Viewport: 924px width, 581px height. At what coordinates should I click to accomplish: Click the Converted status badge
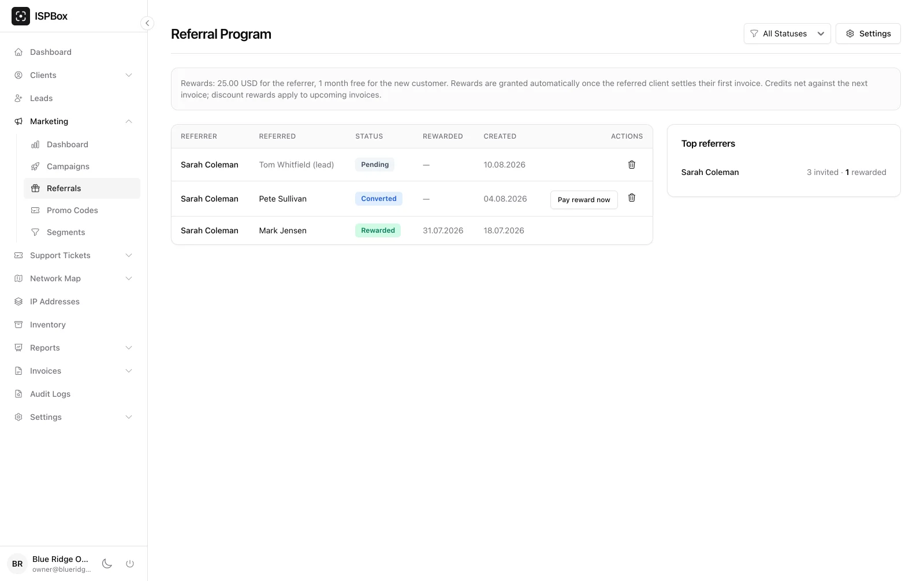(x=379, y=199)
